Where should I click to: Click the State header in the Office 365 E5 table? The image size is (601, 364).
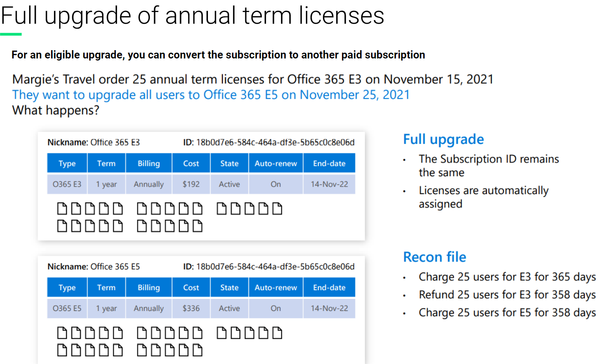tap(229, 287)
